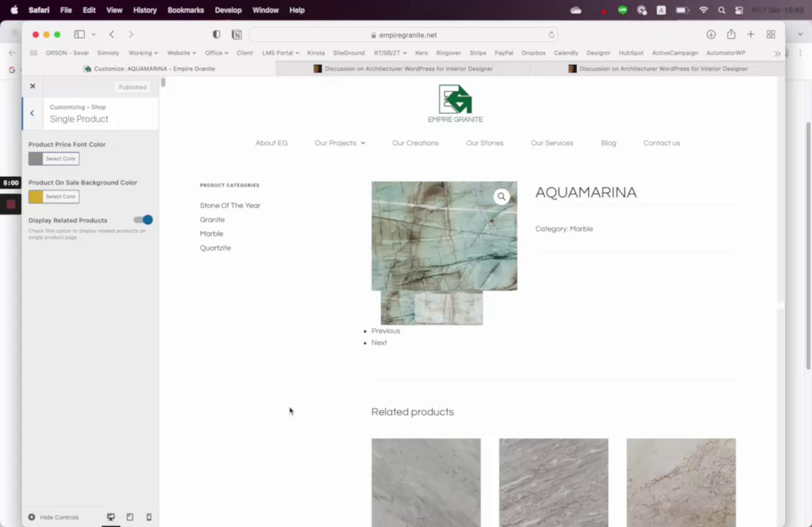Open Stone Of The Year category

230,205
